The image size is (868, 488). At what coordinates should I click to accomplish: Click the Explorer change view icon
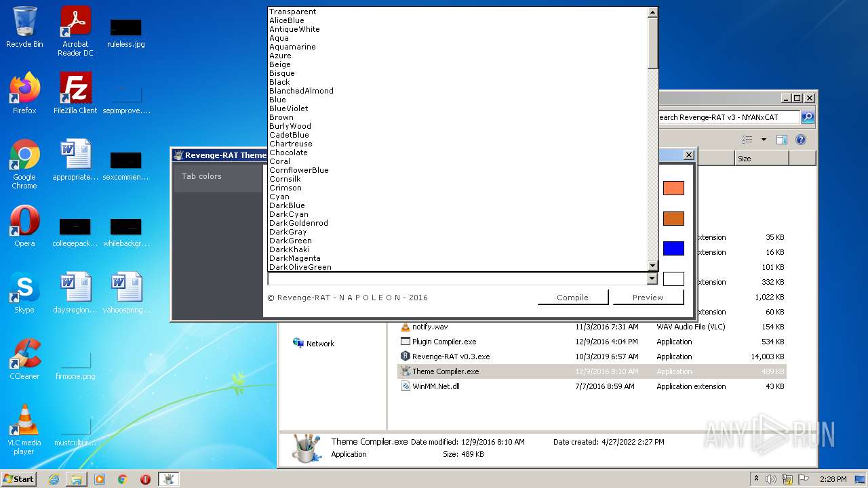[747, 140]
